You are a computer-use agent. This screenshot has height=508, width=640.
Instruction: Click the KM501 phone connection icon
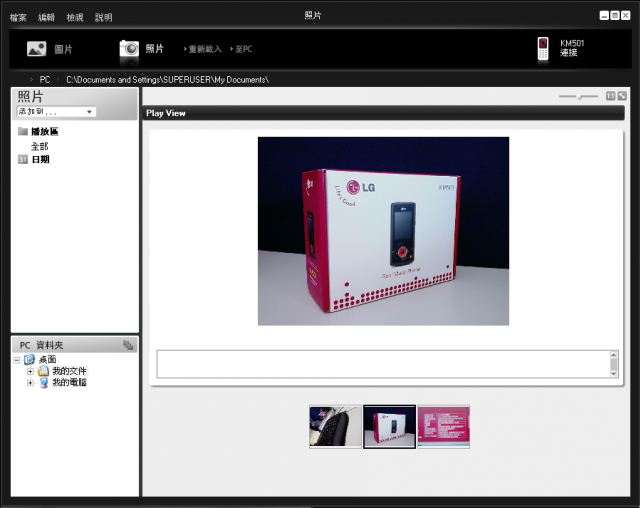(x=543, y=49)
